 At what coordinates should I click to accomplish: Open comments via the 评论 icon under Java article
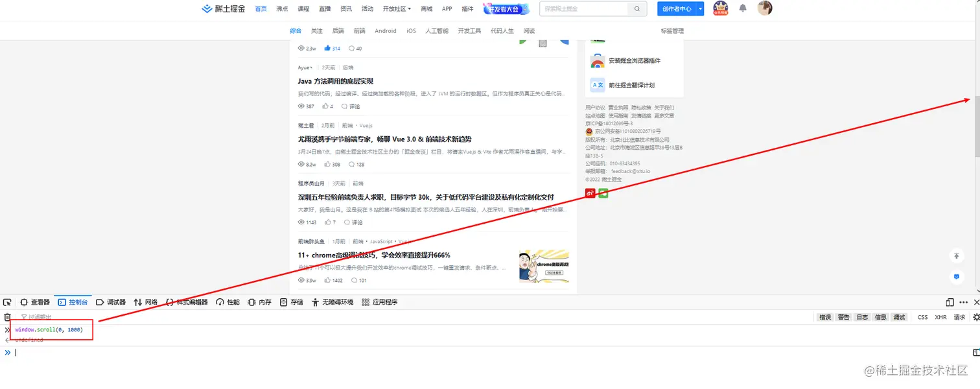point(350,106)
